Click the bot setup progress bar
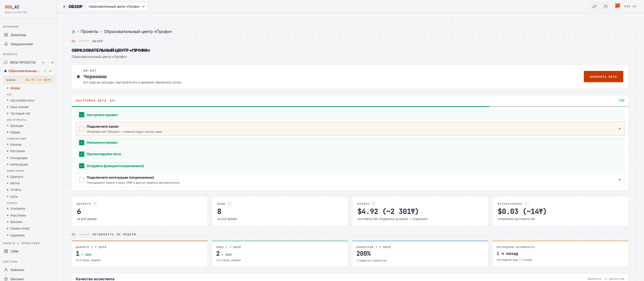 [x=350, y=107]
